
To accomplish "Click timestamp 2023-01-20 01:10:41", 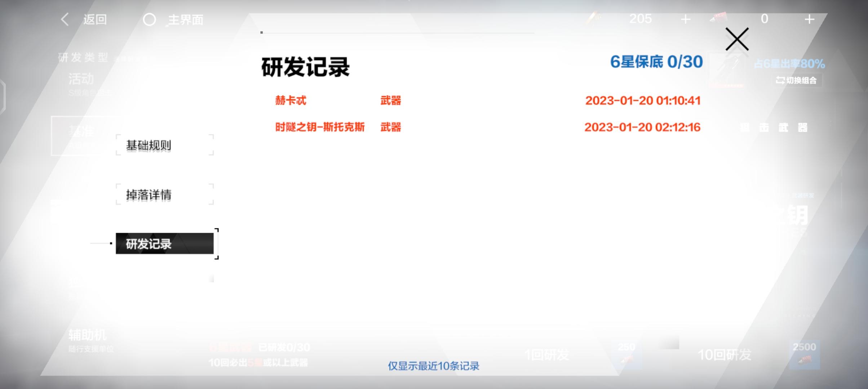I will click(x=643, y=100).
